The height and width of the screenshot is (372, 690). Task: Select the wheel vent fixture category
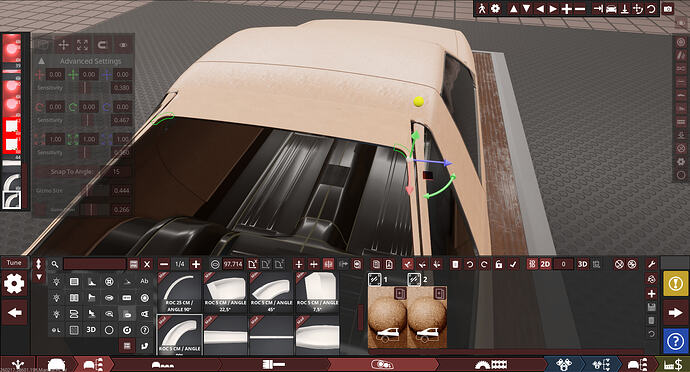point(109,281)
